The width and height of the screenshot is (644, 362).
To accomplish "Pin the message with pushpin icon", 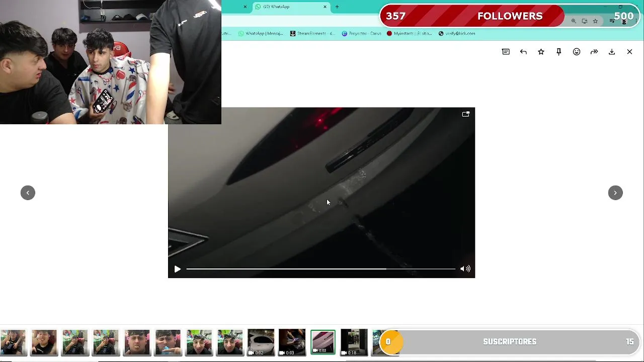I will (x=558, y=52).
